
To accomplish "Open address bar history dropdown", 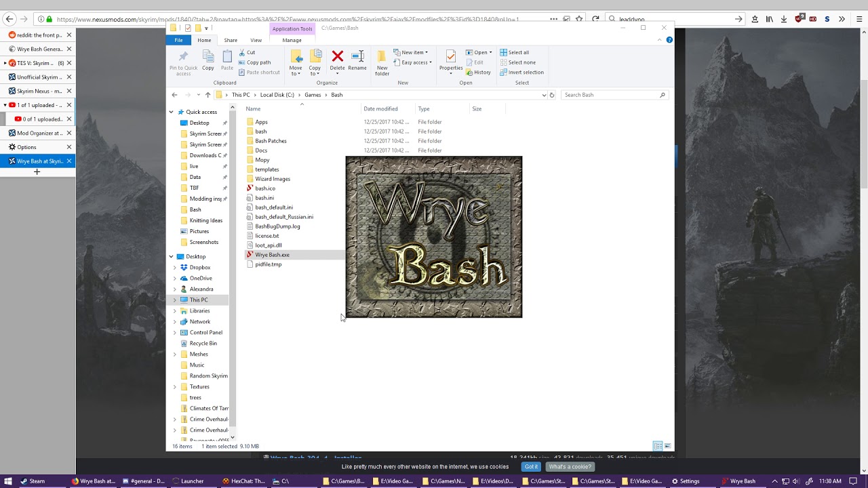I will [x=544, y=95].
